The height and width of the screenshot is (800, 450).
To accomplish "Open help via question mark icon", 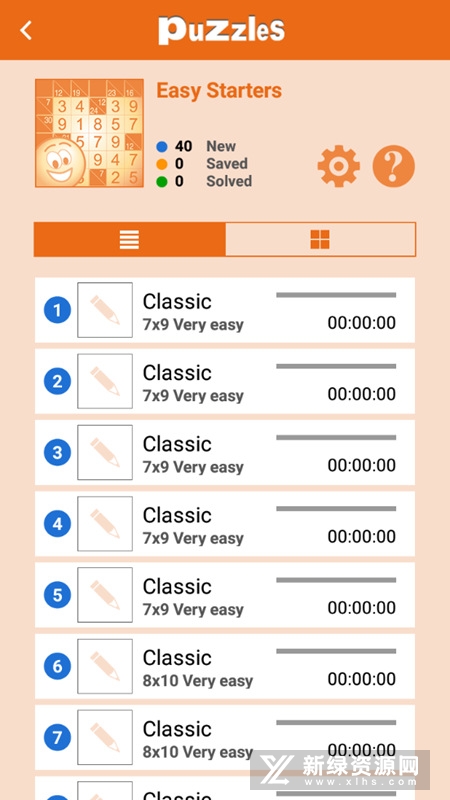I will 393,166.
